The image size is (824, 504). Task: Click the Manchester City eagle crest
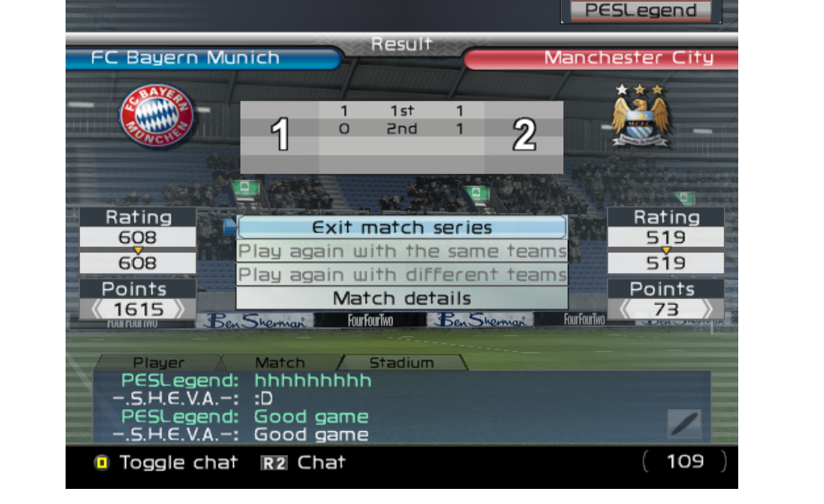(640, 116)
